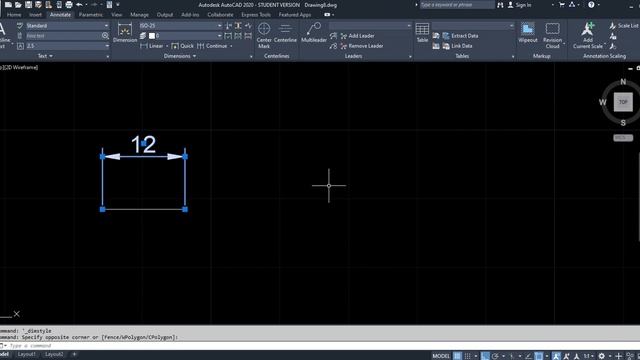This screenshot has height=360, width=640.
Task: Click the Help question mark icon
Action: click(591, 5)
